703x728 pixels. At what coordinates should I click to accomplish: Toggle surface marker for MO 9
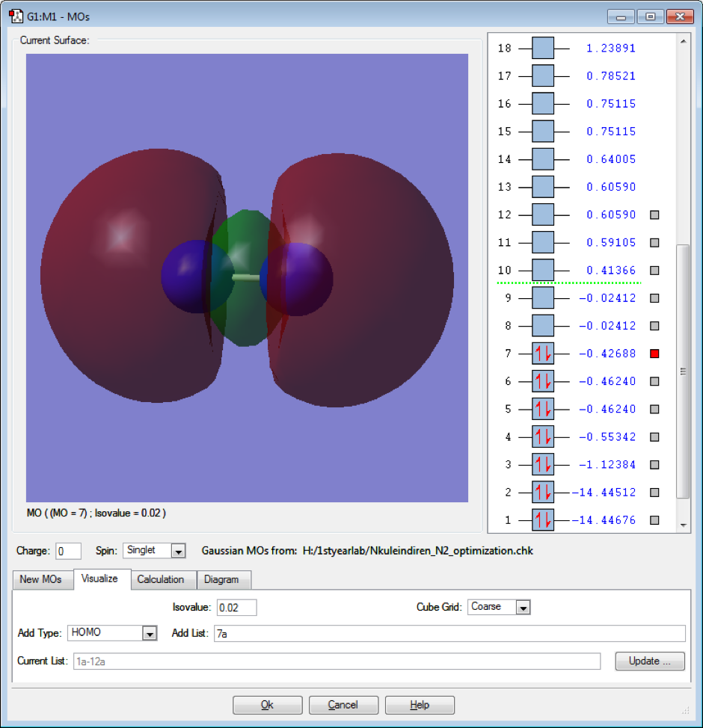tap(654, 298)
